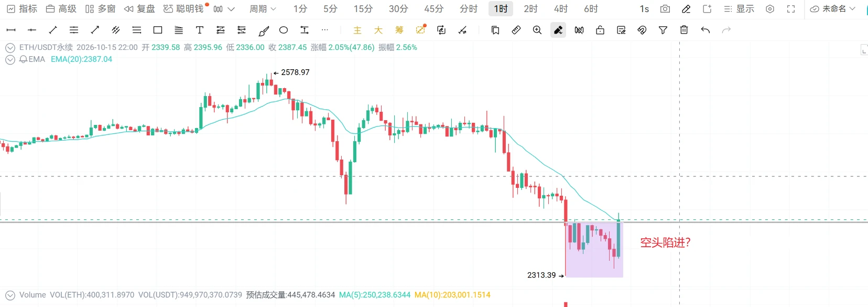Open the 未命名 layout dropdown
The height and width of the screenshot is (307, 868).
833,9
